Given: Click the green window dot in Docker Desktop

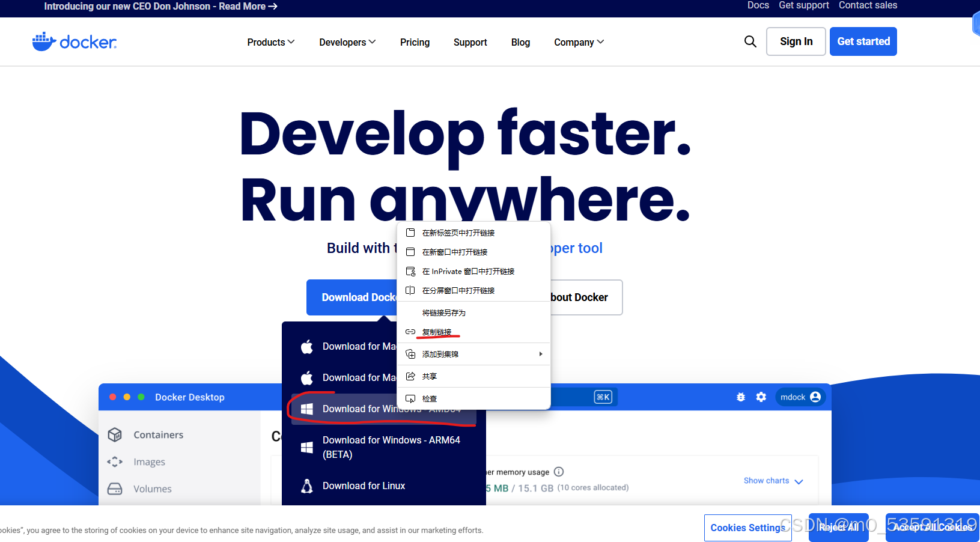Looking at the screenshot, I should [x=141, y=397].
